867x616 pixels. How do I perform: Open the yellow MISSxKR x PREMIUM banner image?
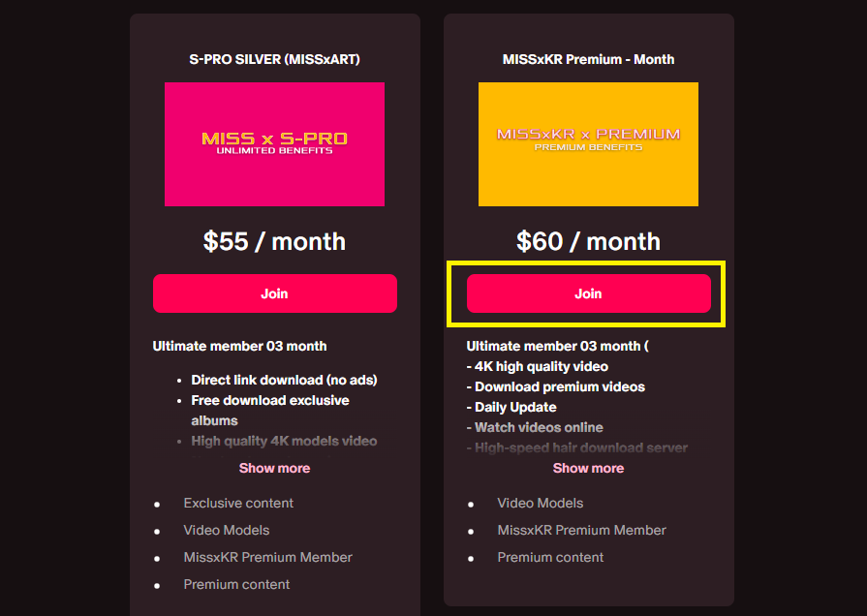click(588, 144)
